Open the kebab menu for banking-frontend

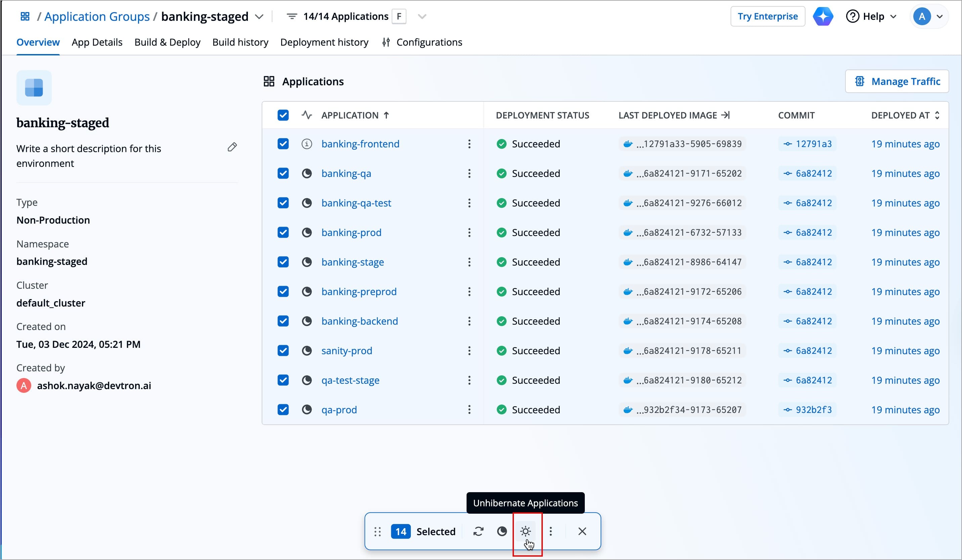[469, 144]
